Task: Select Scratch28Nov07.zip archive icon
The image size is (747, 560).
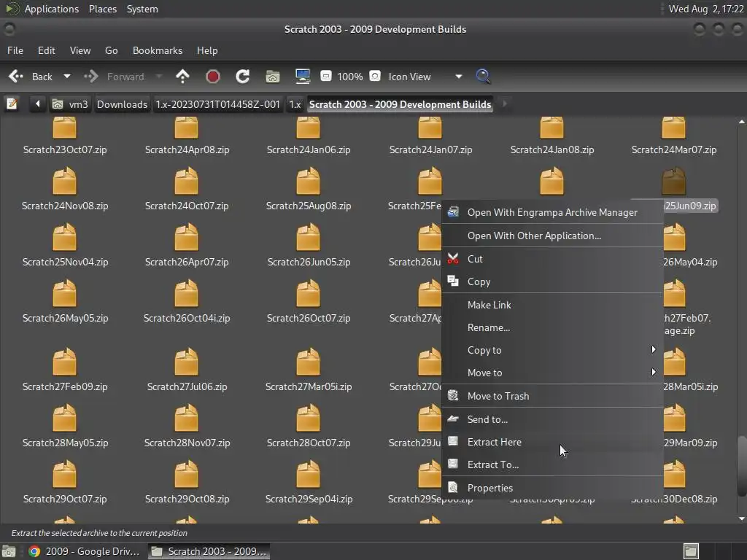Action: pyautogui.click(x=186, y=418)
